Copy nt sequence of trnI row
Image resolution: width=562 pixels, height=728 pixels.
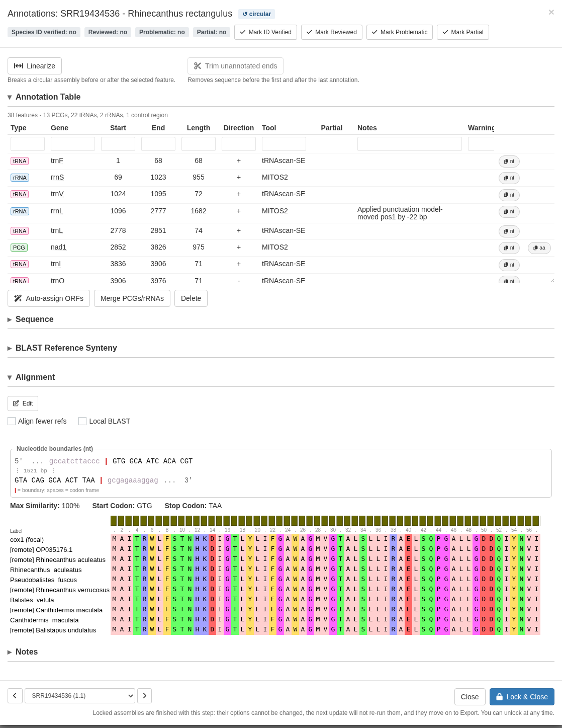click(x=509, y=265)
